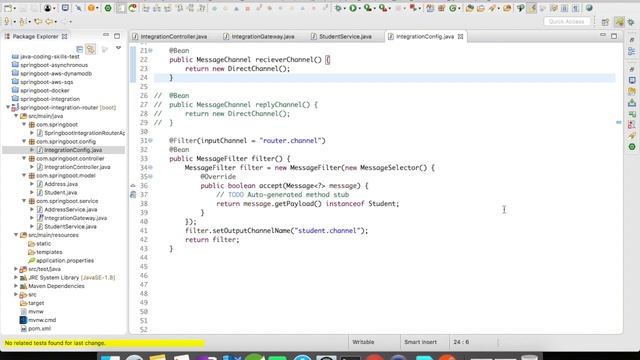This screenshot has height=360, width=640.
Task: Expand the src/test/java folder
Action: [16, 269]
